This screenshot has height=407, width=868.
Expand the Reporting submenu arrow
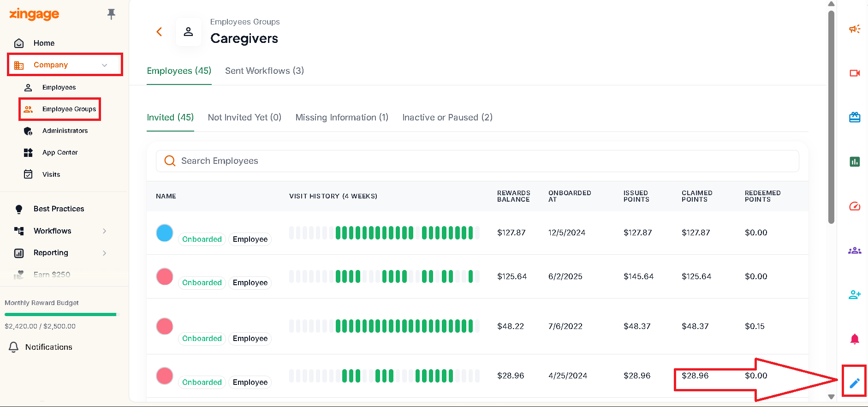pos(105,253)
